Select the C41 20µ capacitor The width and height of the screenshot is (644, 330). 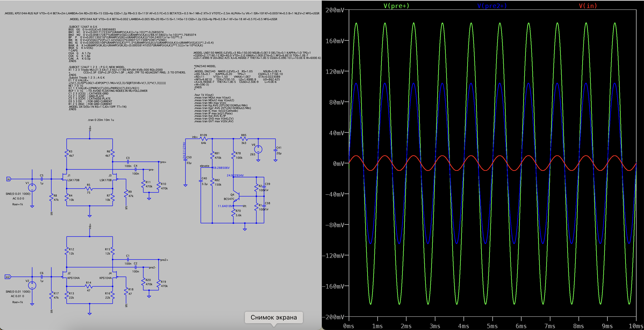[x=275, y=150]
